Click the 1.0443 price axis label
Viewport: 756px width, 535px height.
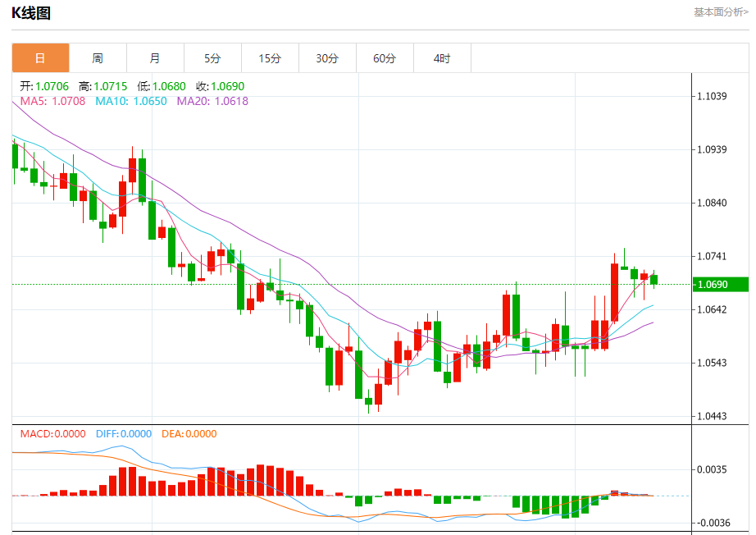point(712,416)
